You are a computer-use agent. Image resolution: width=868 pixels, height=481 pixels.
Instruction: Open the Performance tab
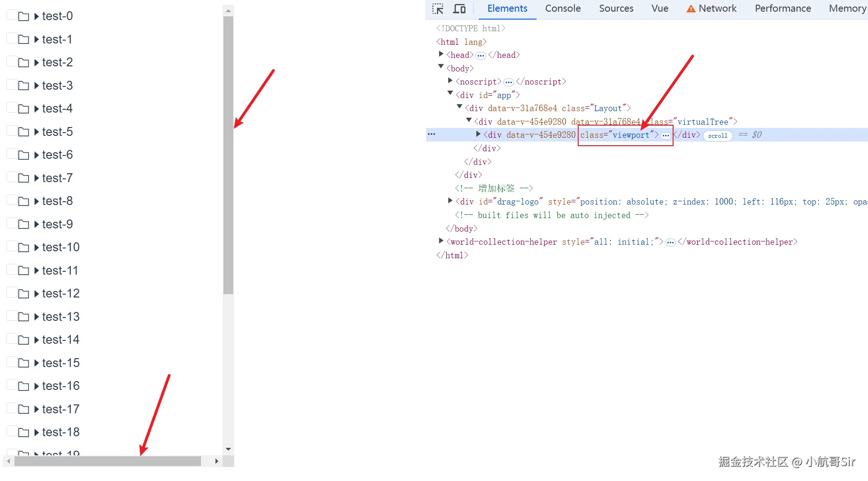point(782,9)
